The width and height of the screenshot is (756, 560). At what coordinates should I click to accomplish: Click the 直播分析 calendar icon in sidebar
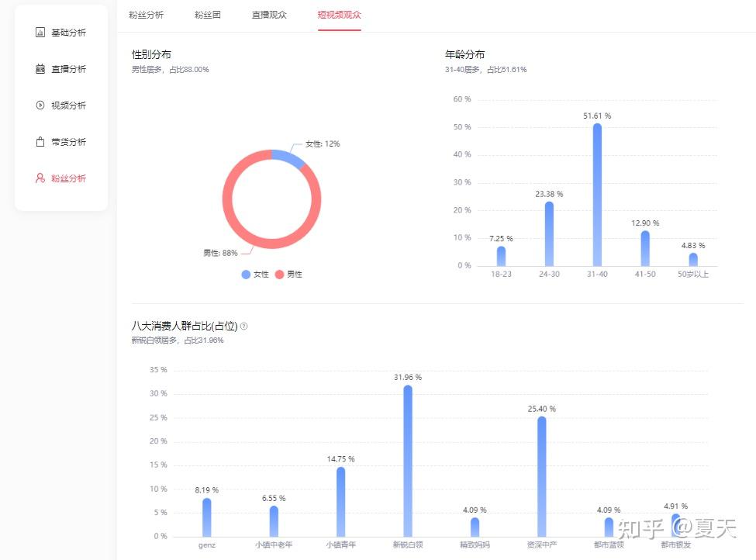pyautogui.click(x=40, y=69)
